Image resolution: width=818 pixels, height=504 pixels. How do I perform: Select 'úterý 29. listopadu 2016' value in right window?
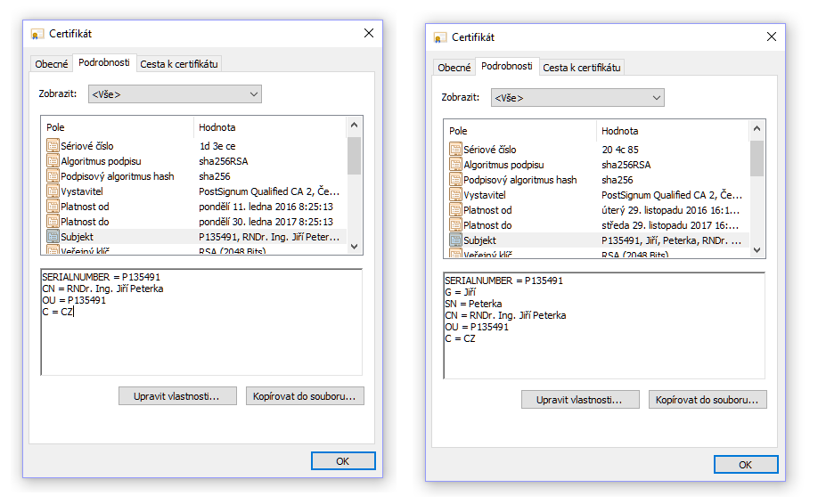pyautogui.click(x=670, y=210)
